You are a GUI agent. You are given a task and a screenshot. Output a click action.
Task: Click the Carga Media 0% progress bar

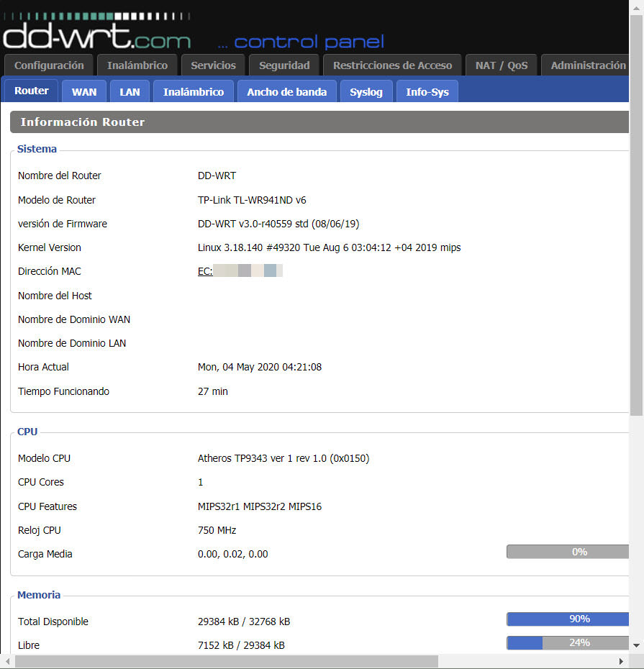click(568, 552)
